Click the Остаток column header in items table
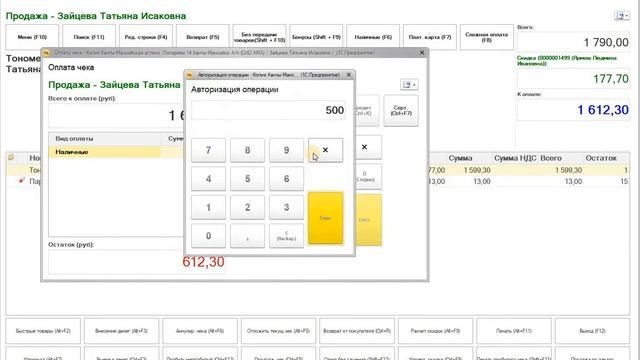This screenshot has height=360, width=640. [601, 158]
